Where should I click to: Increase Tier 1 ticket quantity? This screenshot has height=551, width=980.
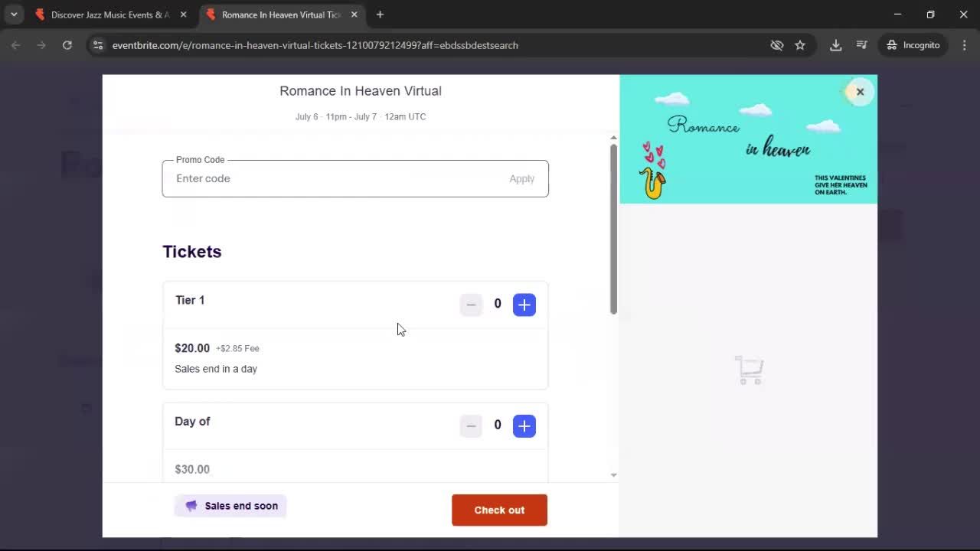point(524,305)
